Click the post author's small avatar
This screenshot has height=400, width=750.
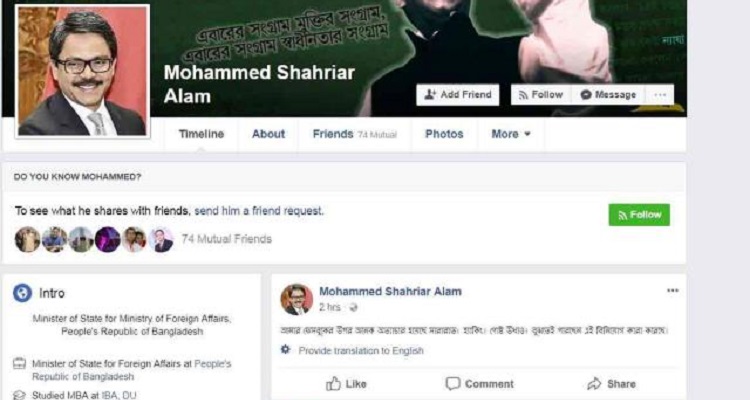[297, 300]
